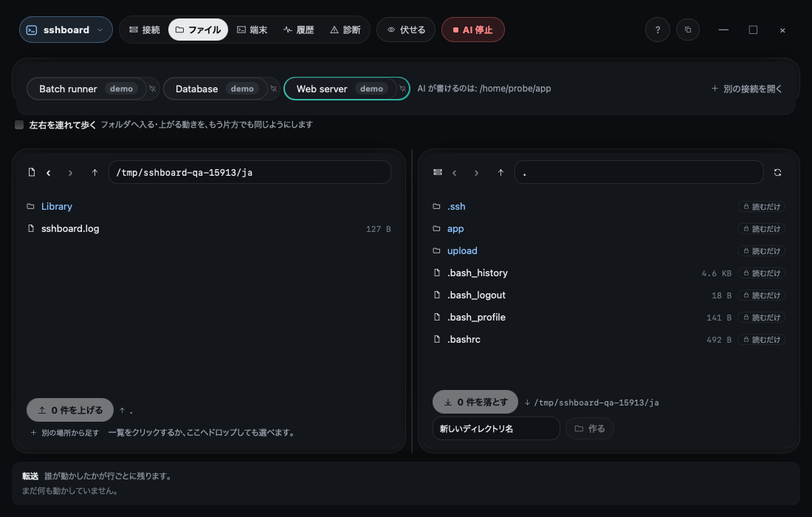Screen dimensions: 812x517
Task: Click the unpin icon beside Web server
Action: click(x=403, y=89)
